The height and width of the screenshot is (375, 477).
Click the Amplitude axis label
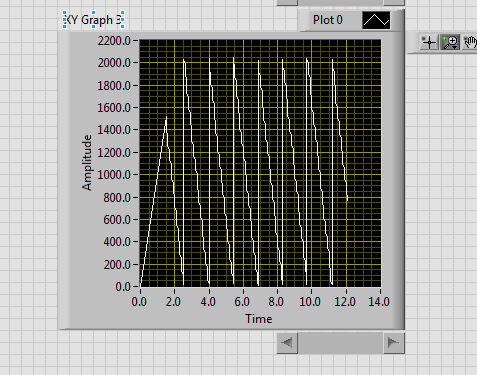(87, 163)
